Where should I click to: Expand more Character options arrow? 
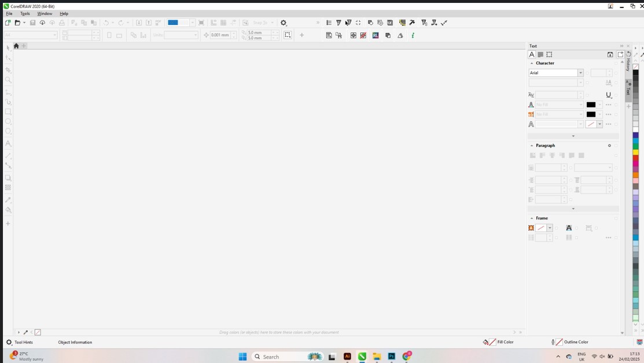(x=573, y=136)
